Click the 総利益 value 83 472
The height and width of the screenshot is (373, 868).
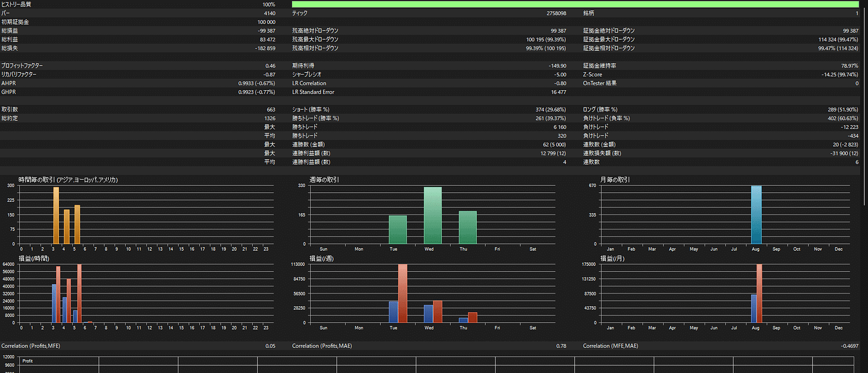[x=267, y=39]
